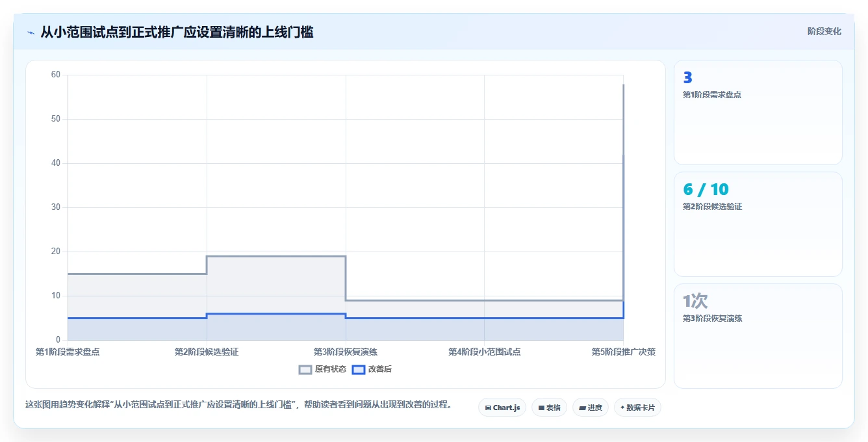This screenshot has height=442, width=868.
Task: Click the chart title 从小范围试点到正式推广应设置清晰的上线门槛
Action: click(x=177, y=32)
